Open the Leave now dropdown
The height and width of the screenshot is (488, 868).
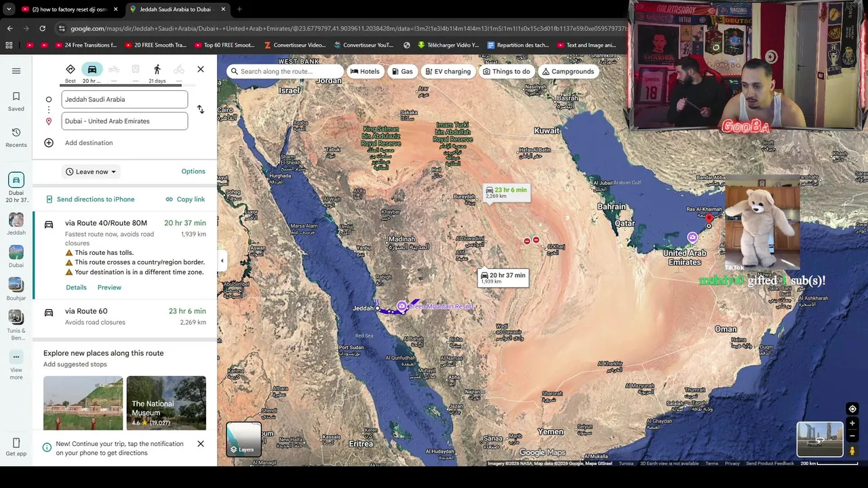[91, 172]
